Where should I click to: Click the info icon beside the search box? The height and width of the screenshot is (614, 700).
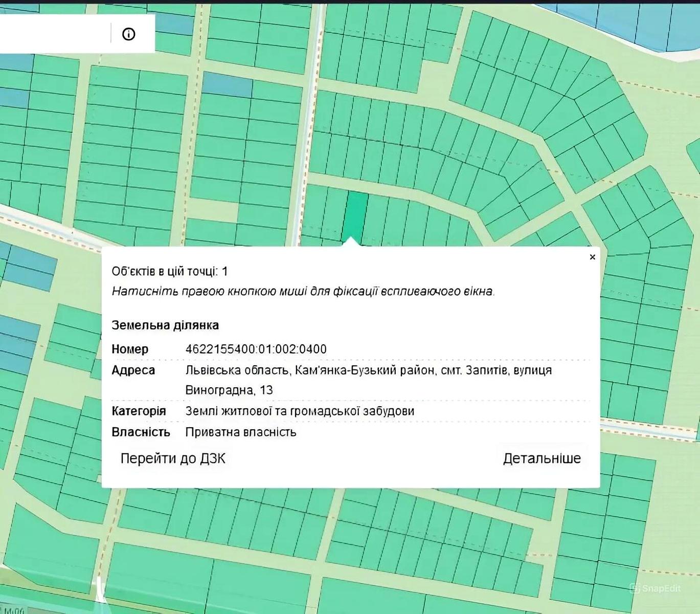click(x=129, y=34)
